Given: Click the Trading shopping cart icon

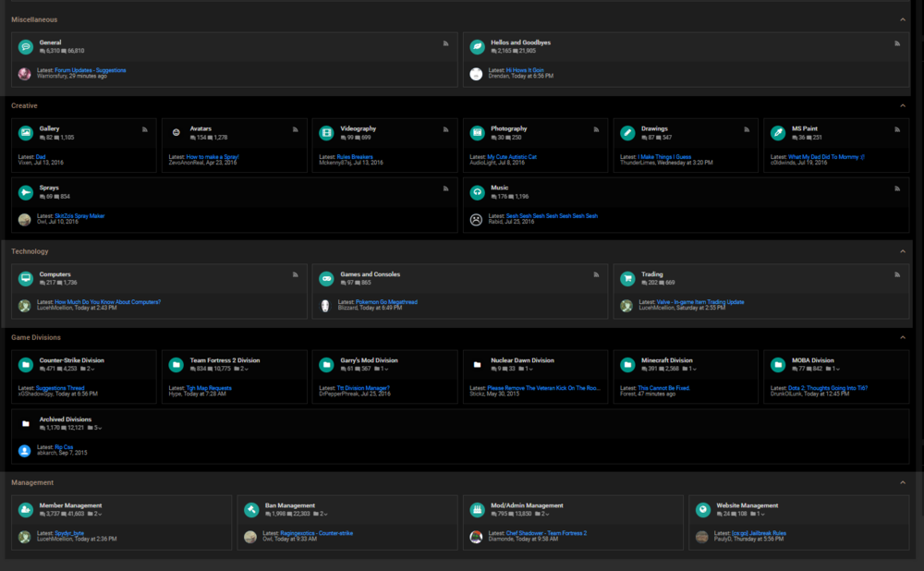Looking at the screenshot, I should pos(627,278).
